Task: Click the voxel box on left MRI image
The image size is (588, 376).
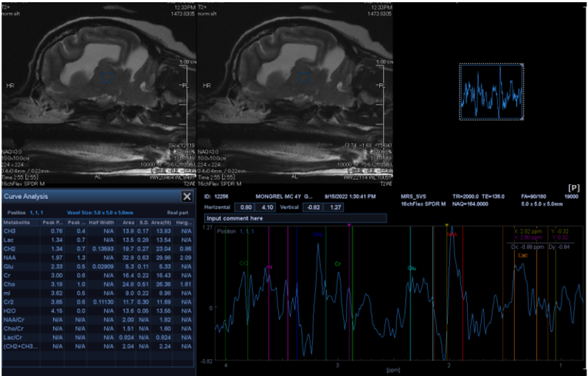Action: pos(108,77)
